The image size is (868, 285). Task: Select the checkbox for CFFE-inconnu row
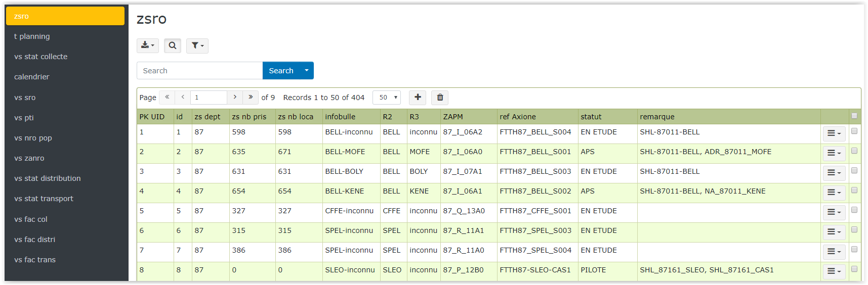(x=854, y=210)
